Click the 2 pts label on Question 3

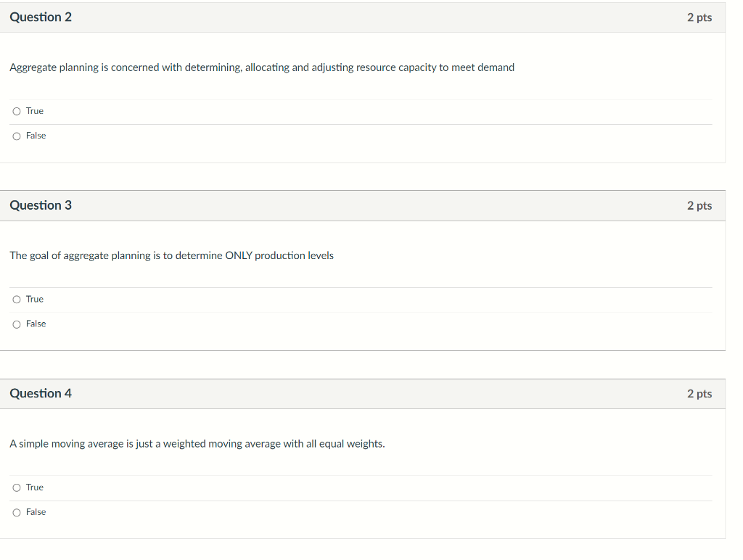(x=699, y=205)
